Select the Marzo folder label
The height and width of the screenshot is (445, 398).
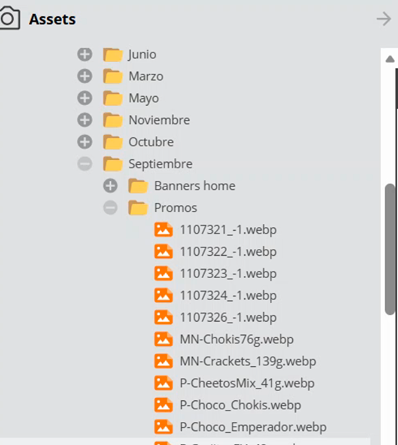coord(146,76)
